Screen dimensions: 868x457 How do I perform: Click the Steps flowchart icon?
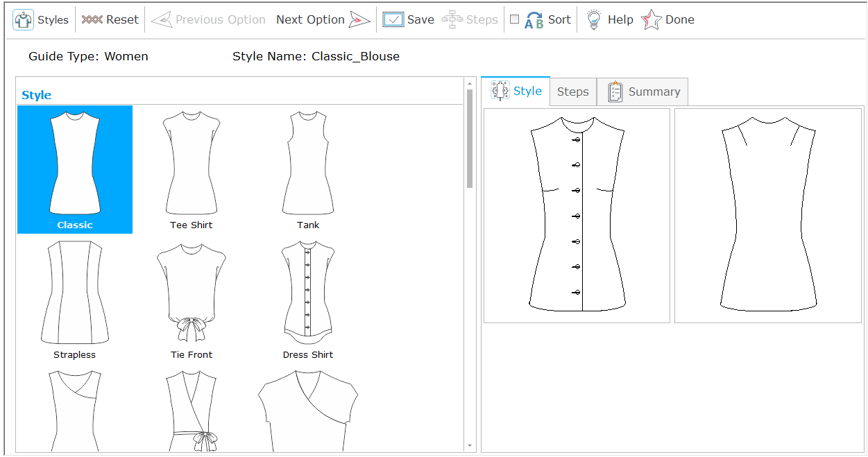(x=452, y=19)
